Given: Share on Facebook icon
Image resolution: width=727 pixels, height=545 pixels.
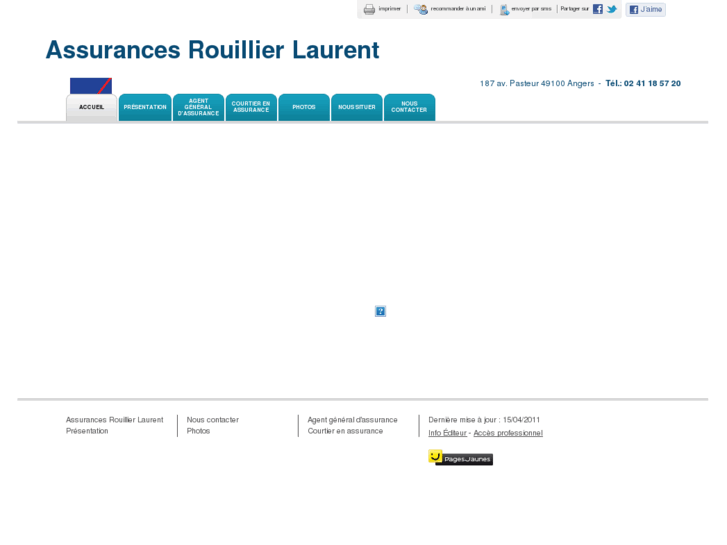Looking at the screenshot, I should 598,9.
